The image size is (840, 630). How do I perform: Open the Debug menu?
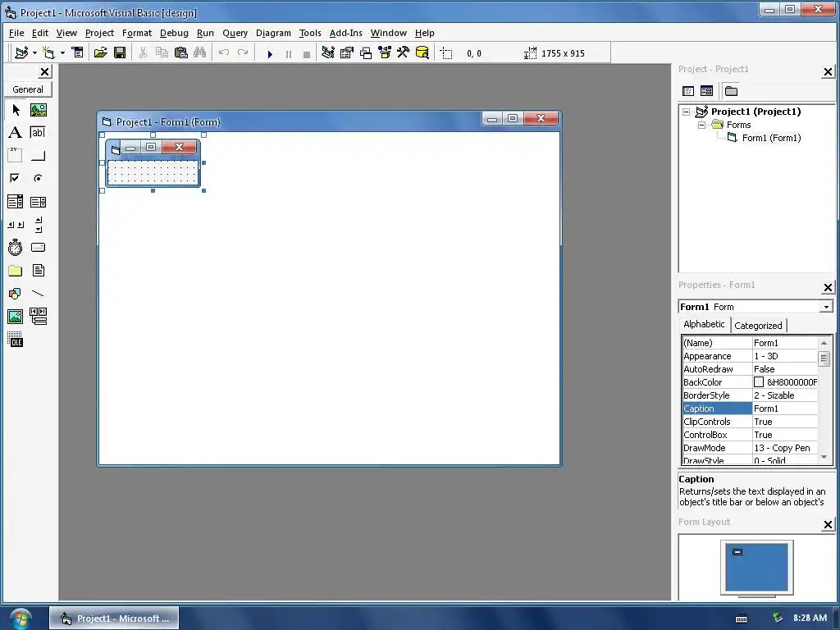point(174,33)
